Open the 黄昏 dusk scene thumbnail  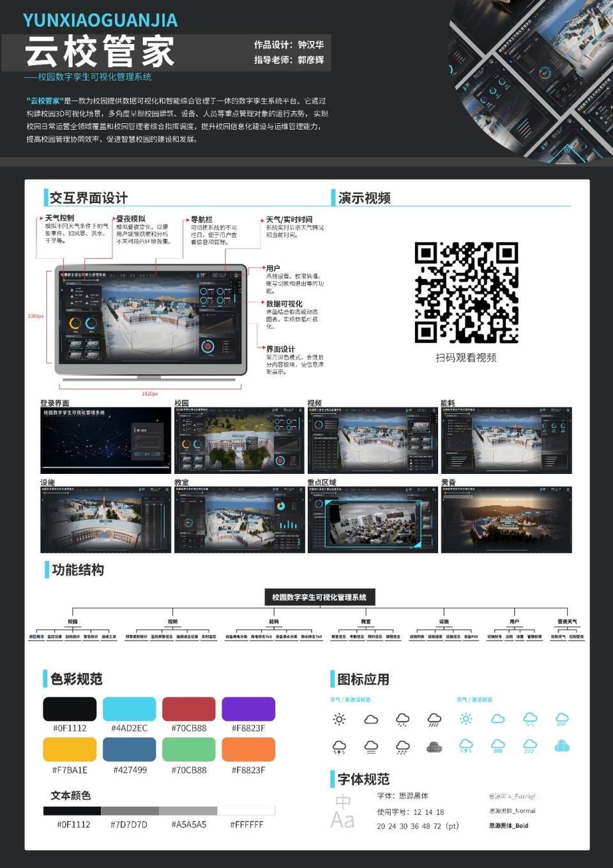click(506, 520)
